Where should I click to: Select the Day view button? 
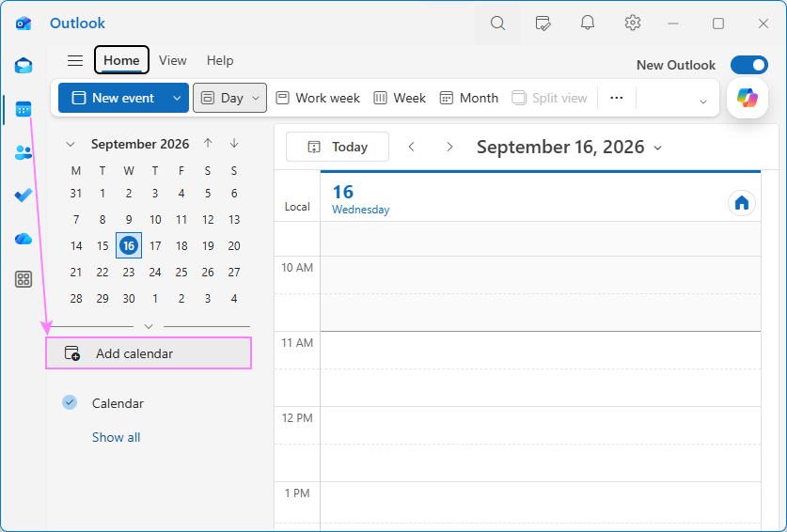click(x=222, y=98)
